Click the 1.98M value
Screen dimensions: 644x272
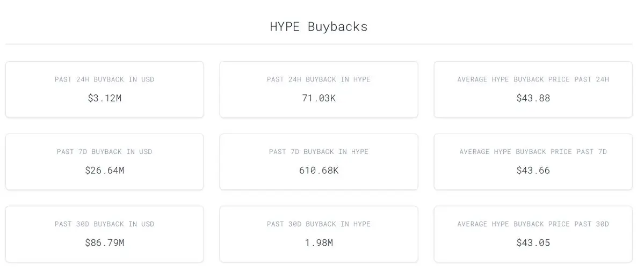(319, 242)
